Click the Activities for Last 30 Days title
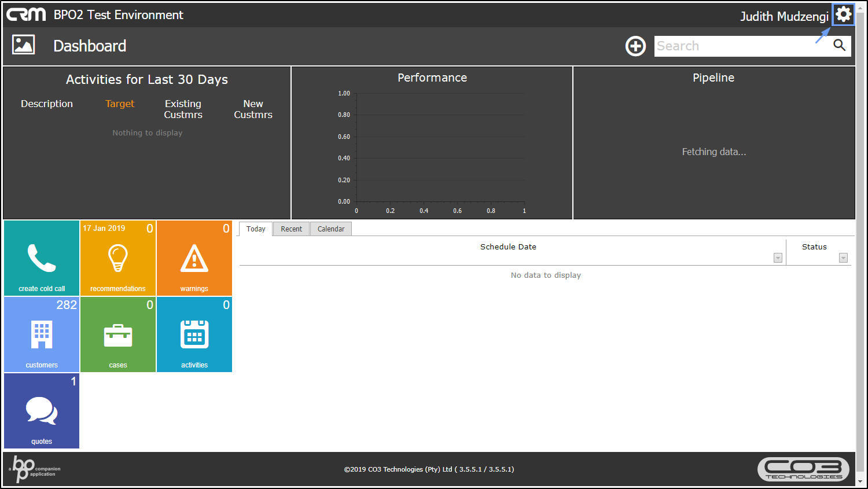The height and width of the screenshot is (489, 868). [147, 80]
